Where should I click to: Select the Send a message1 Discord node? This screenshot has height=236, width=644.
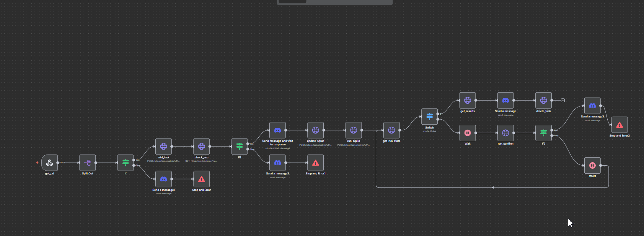point(163,179)
